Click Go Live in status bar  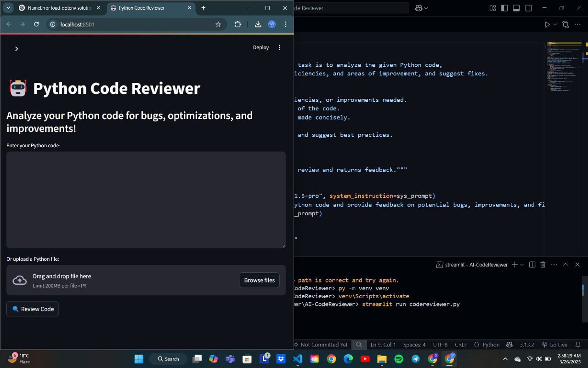pyautogui.click(x=554, y=345)
